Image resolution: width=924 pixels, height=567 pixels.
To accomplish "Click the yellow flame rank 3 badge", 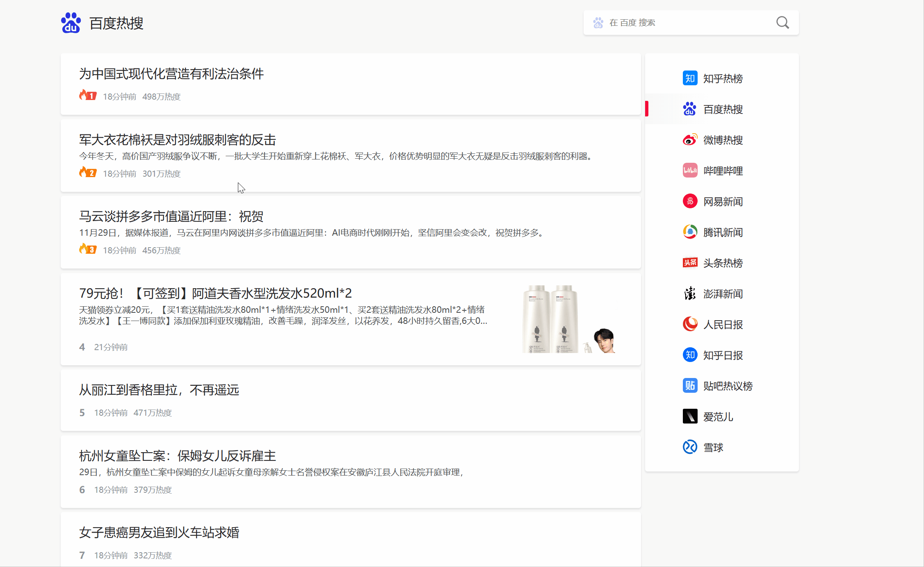I will (88, 249).
